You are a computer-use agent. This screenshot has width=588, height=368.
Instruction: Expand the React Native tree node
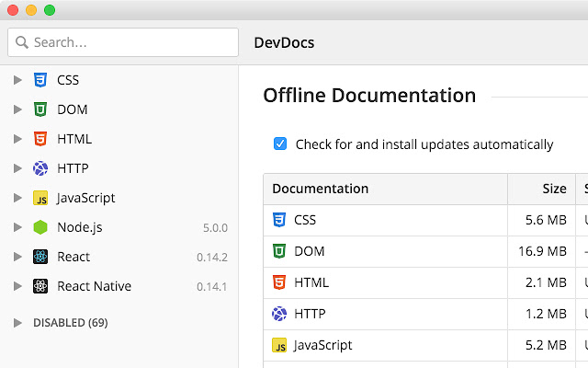click(17, 286)
